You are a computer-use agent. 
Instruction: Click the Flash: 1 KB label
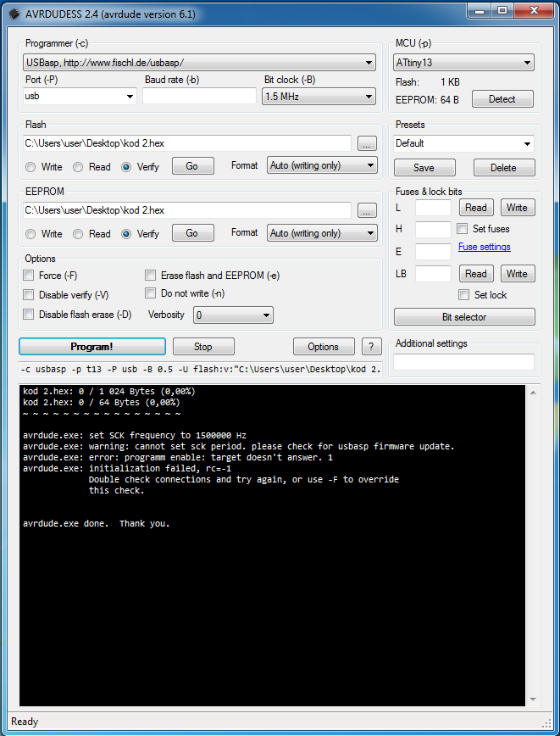pos(428,82)
